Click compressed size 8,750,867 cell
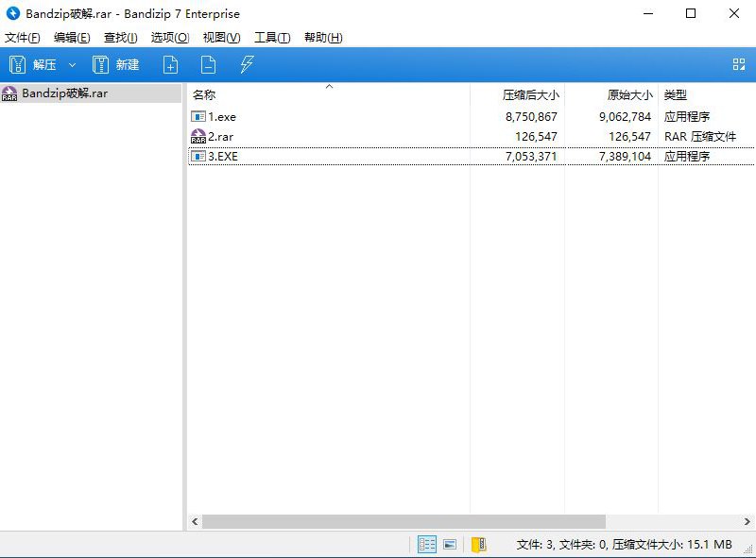 [x=531, y=117]
